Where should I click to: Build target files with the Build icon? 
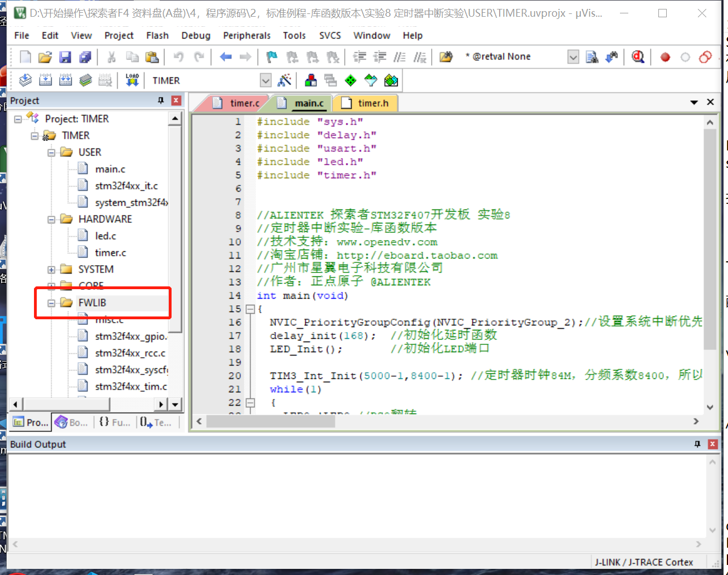46,81
